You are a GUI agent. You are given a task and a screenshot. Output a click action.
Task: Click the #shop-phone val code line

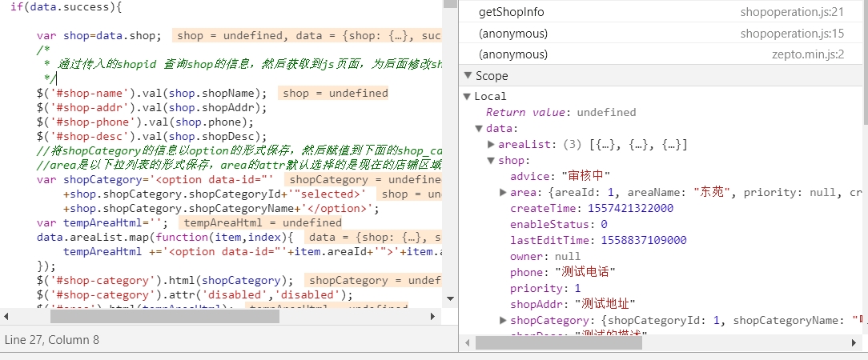coord(145,122)
